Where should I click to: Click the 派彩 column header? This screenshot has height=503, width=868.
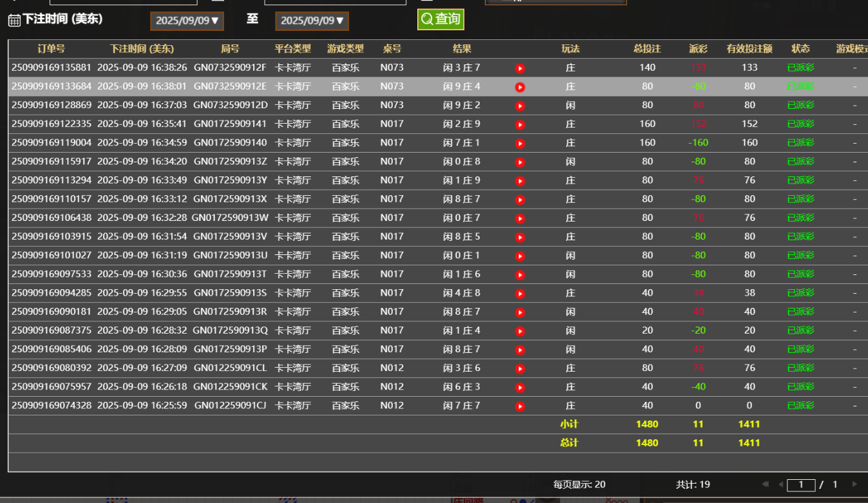(698, 49)
